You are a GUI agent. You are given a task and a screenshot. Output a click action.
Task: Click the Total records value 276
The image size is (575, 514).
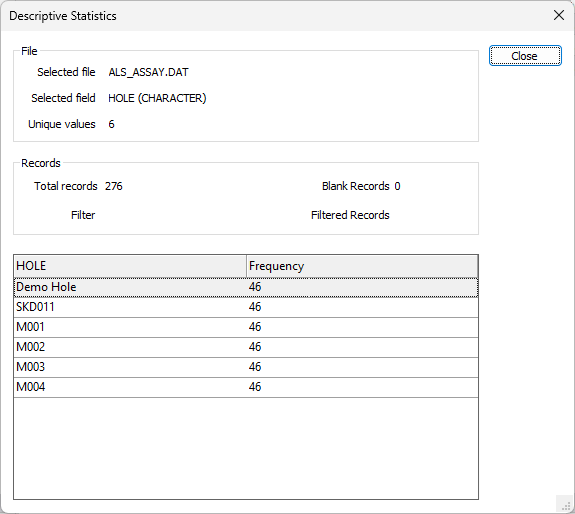[x=114, y=186]
